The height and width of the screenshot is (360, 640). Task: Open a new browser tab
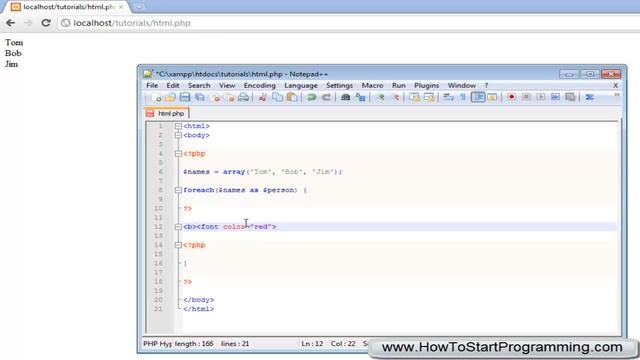click(139, 7)
